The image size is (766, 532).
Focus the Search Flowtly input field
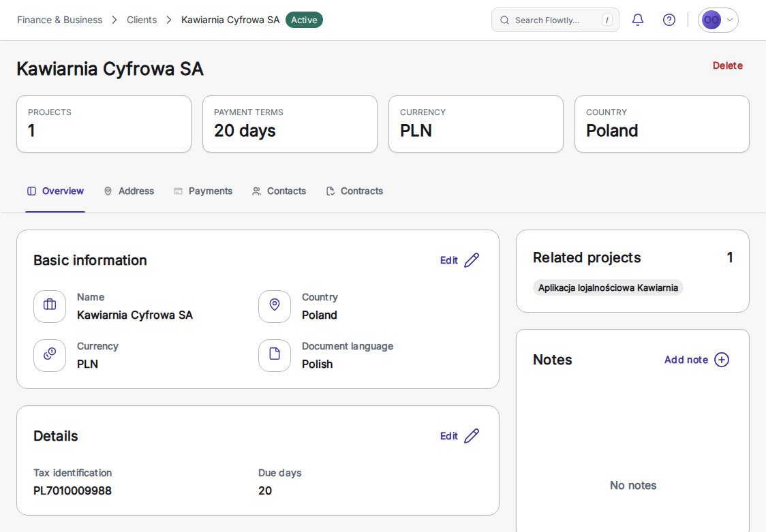point(555,20)
